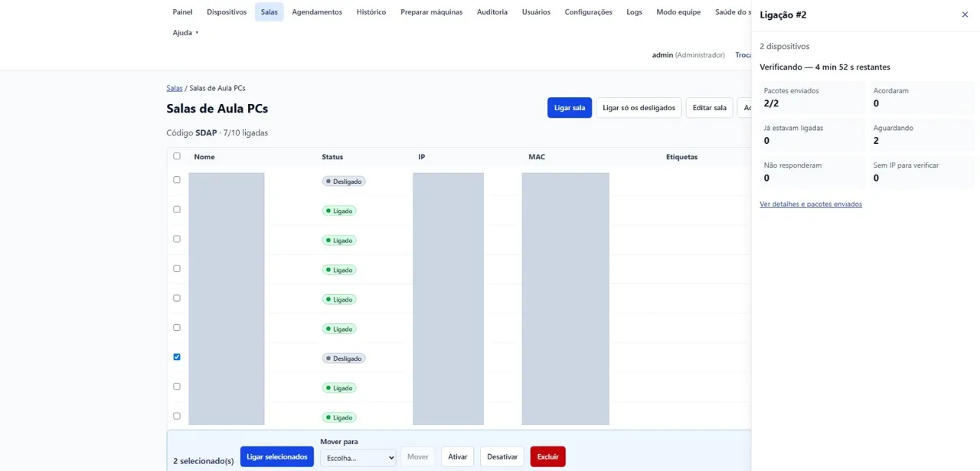
Task: Click the disabled Mover button
Action: coord(417,456)
